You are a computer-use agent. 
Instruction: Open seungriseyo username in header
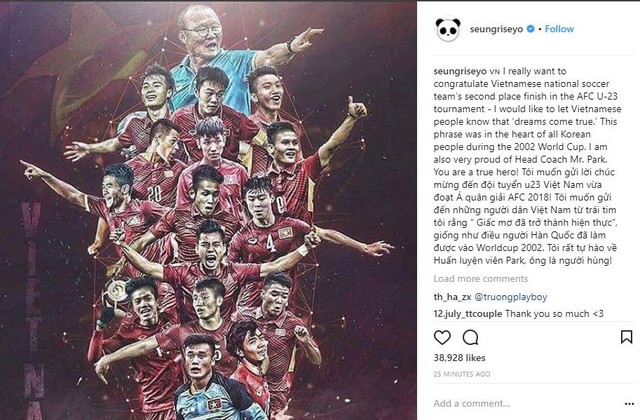pos(496,29)
